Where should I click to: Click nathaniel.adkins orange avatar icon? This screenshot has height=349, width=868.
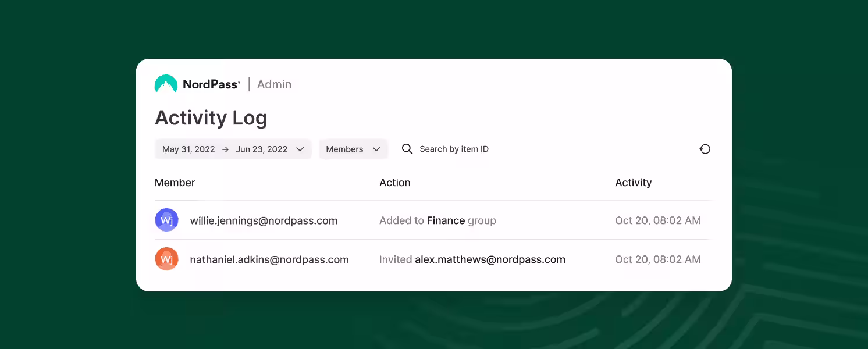click(x=166, y=259)
